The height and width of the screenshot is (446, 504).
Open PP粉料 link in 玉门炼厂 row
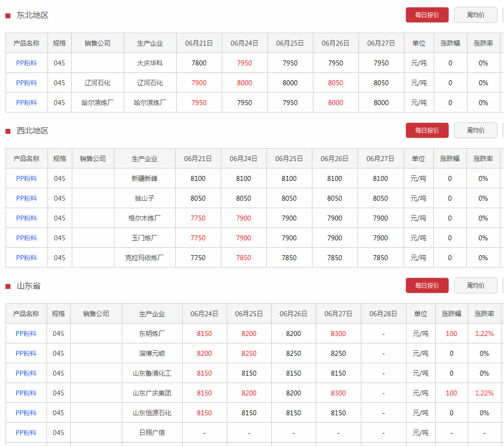coord(26,238)
